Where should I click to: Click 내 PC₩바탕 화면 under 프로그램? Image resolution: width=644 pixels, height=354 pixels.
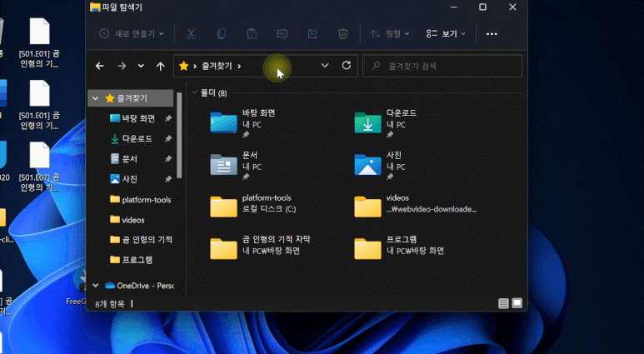[415, 251]
